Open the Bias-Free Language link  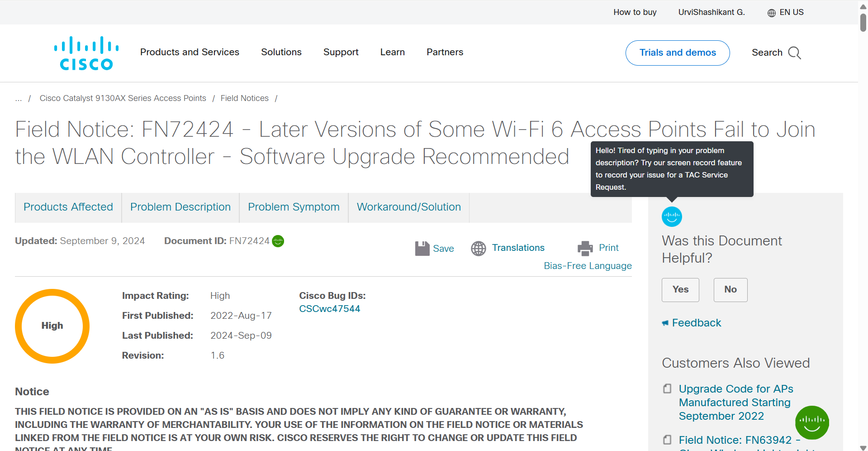coord(588,266)
